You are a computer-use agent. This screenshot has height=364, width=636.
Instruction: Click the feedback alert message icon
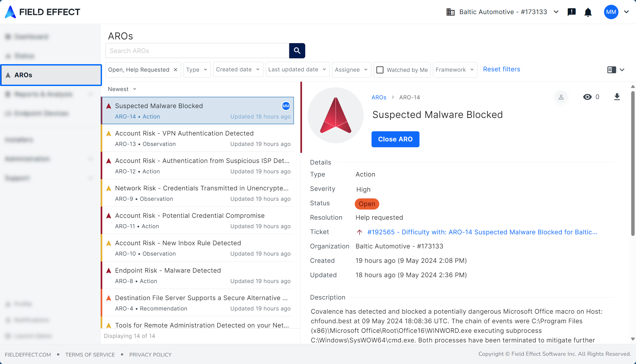click(x=572, y=12)
